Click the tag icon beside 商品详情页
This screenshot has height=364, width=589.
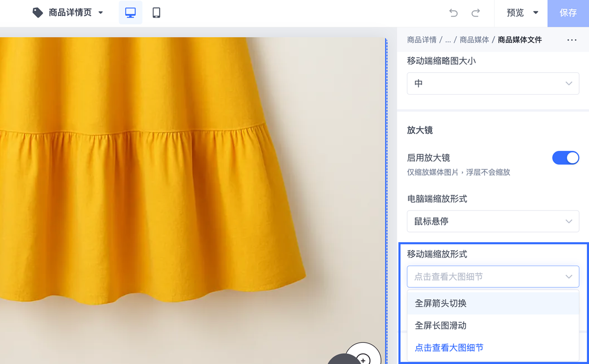37,12
